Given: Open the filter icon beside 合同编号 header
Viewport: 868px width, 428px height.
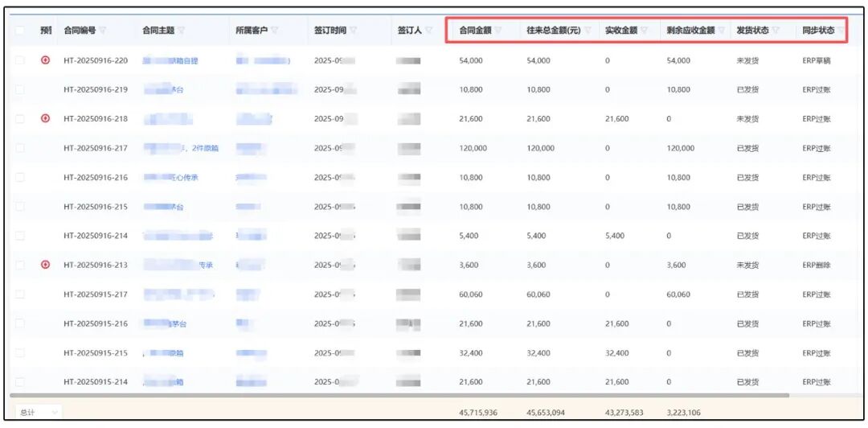Looking at the screenshot, I should point(103,31).
